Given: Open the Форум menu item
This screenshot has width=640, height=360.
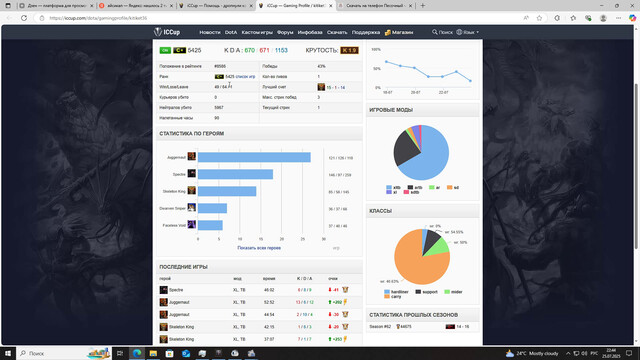Looking at the screenshot, I should tap(285, 32).
